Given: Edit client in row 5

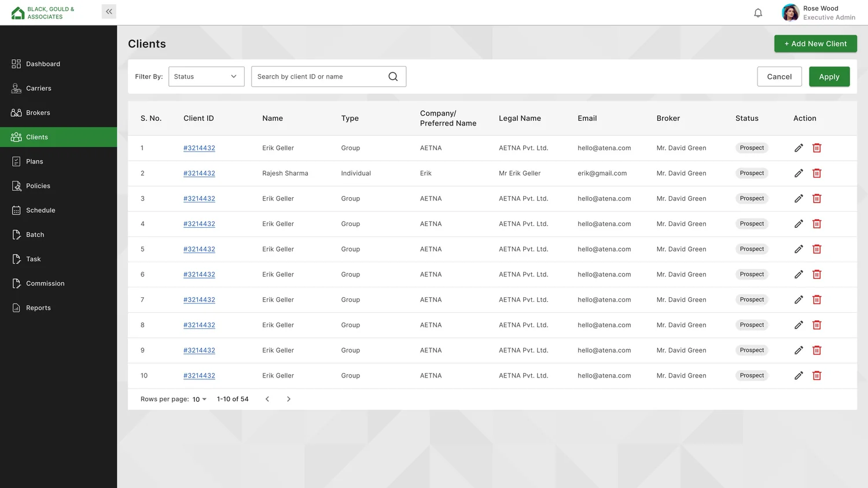Looking at the screenshot, I should [x=799, y=249].
